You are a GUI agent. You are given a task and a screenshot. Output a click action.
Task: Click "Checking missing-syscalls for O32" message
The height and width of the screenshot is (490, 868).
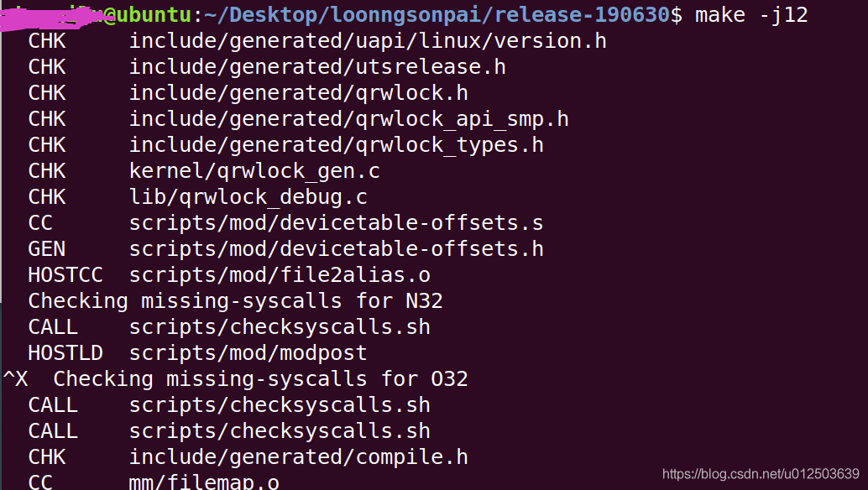click(x=260, y=378)
